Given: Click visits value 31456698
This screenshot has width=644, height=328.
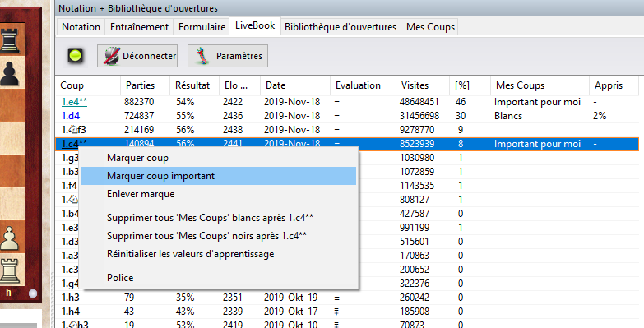Looking at the screenshot, I should click(x=419, y=116).
